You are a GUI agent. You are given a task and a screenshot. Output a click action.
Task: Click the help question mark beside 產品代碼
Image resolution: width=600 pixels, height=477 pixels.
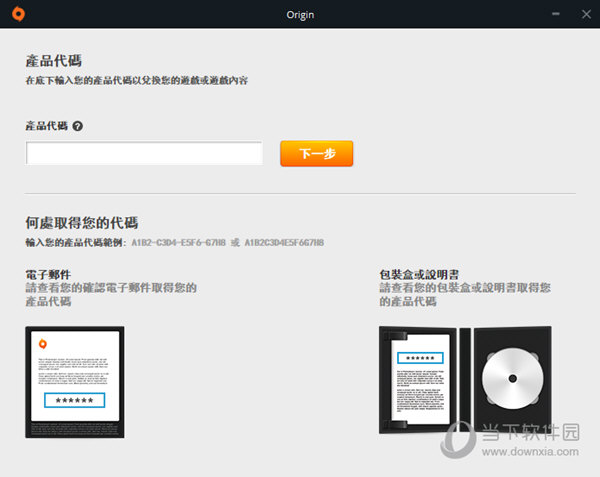[x=77, y=126]
